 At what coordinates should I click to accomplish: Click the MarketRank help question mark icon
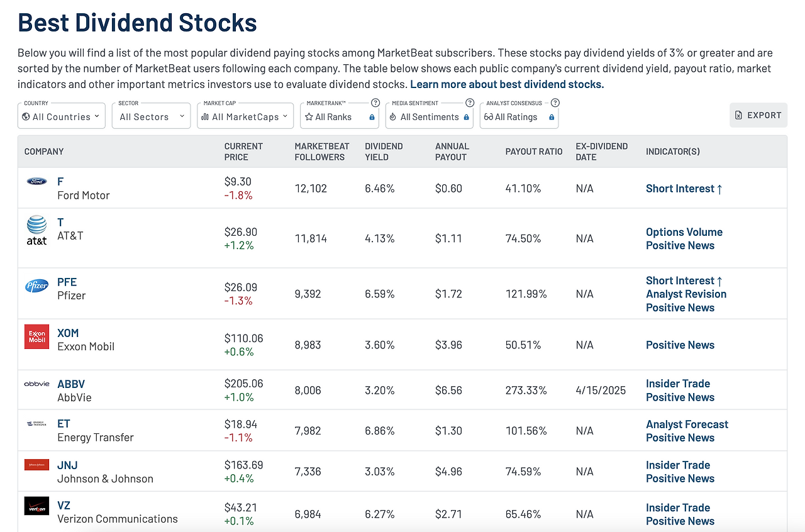[375, 103]
